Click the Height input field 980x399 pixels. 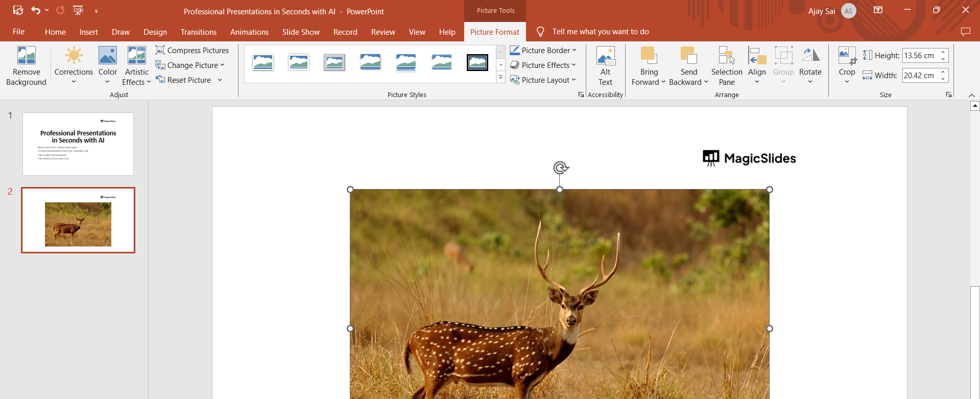pyautogui.click(x=920, y=56)
